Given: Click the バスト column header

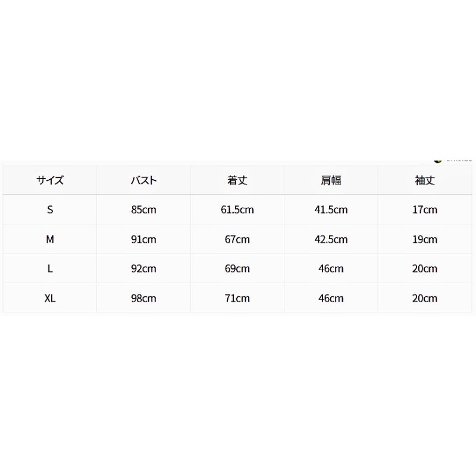Looking at the screenshot, I should click(x=143, y=180).
